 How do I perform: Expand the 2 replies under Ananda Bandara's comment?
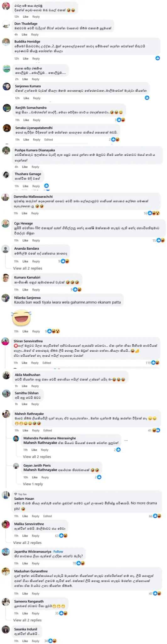[28, 268]
